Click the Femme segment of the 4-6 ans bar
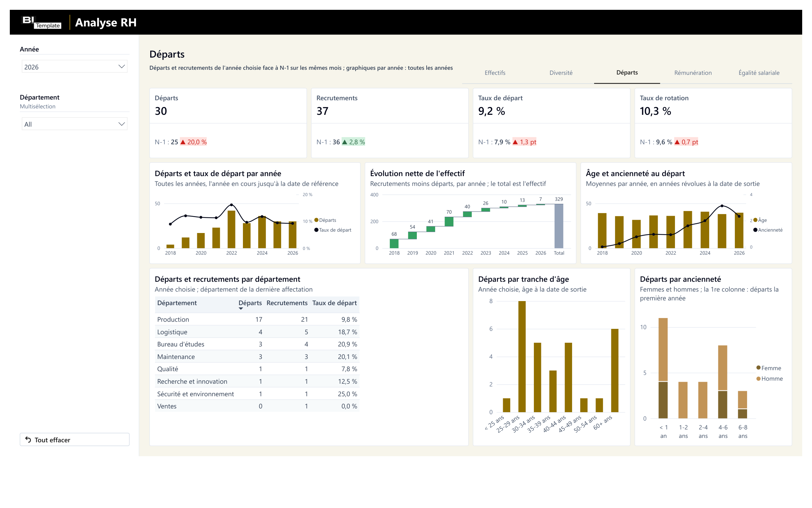 point(723,405)
